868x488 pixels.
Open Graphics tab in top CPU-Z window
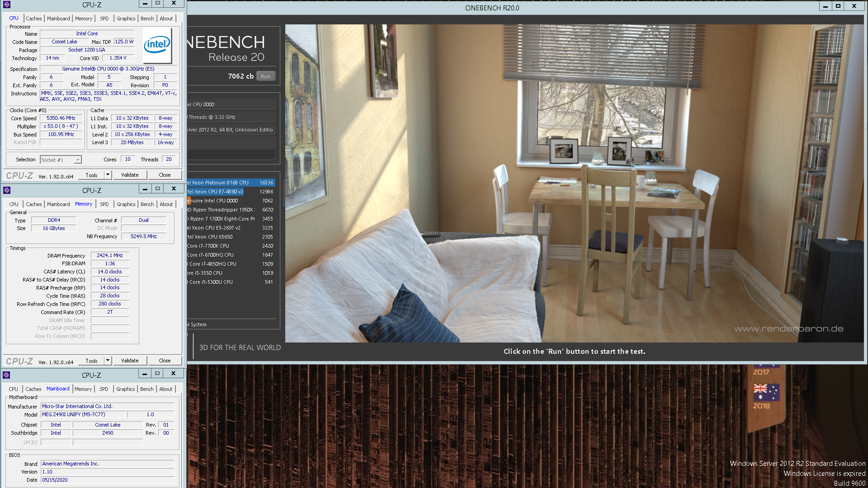coord(126,19)
